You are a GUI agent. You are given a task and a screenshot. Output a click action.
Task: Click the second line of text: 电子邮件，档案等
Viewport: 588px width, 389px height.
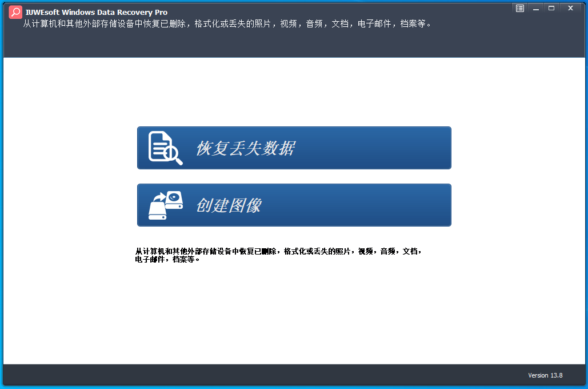click(x=167, y=259)
